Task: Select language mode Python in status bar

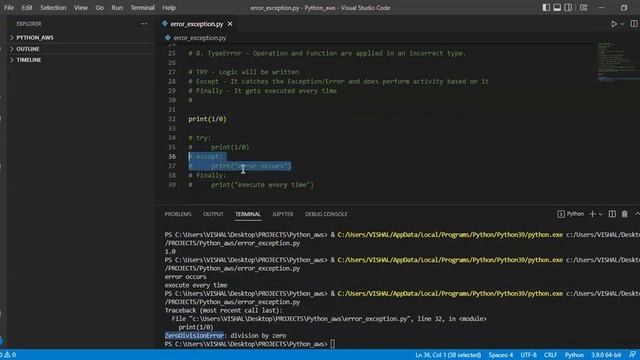Action: point(574,355)
